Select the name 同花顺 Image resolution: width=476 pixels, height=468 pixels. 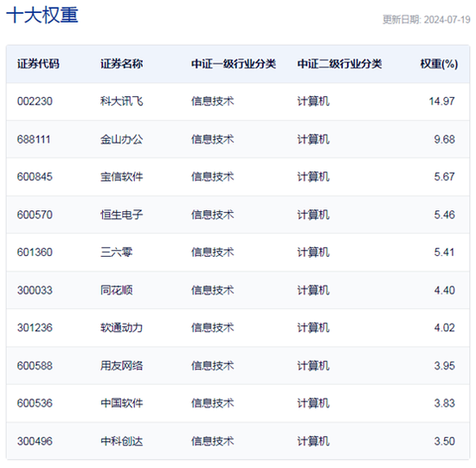click(117, 291)
